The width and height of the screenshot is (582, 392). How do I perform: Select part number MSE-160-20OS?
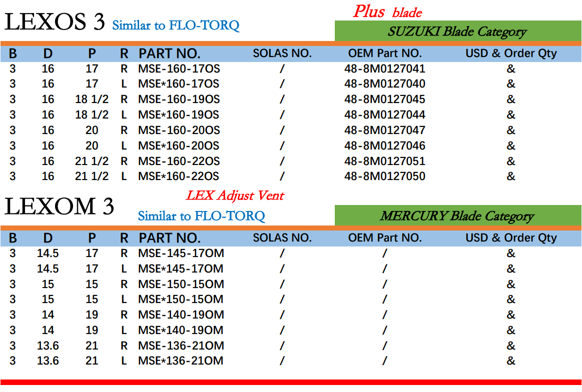coord(179,130)
